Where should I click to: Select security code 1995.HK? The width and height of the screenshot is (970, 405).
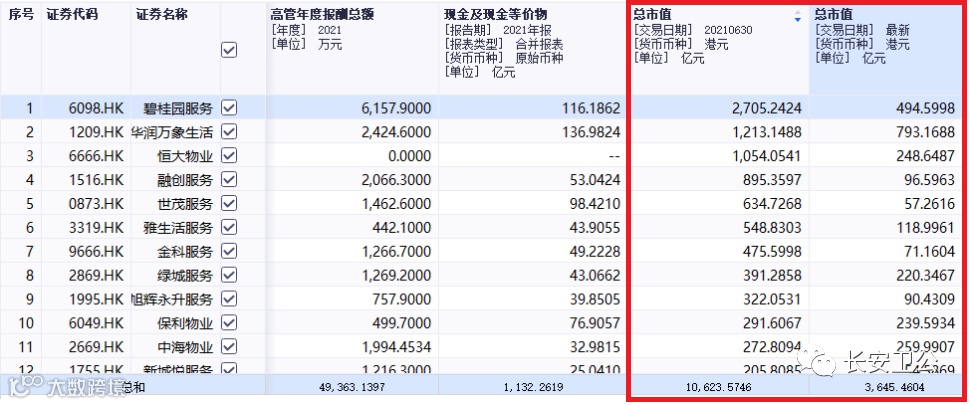pyautogui.click(x=97, y=300)
